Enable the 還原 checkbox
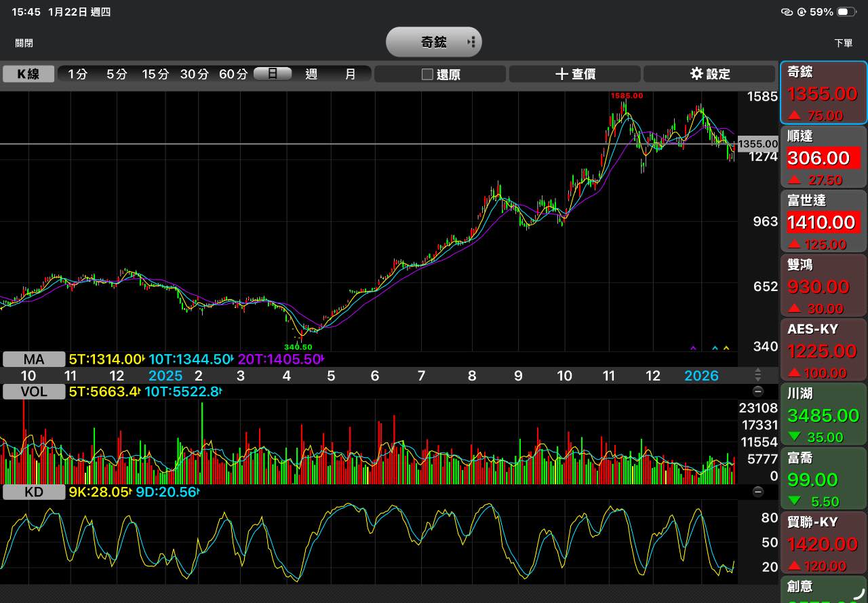The width and height of the screenshot is (868, 603). tap(427, 75)
